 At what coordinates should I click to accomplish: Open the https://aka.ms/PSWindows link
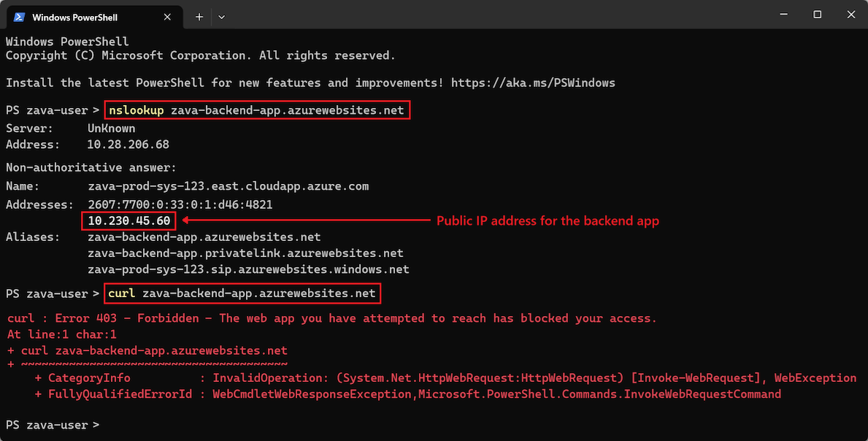coord(532,83)
